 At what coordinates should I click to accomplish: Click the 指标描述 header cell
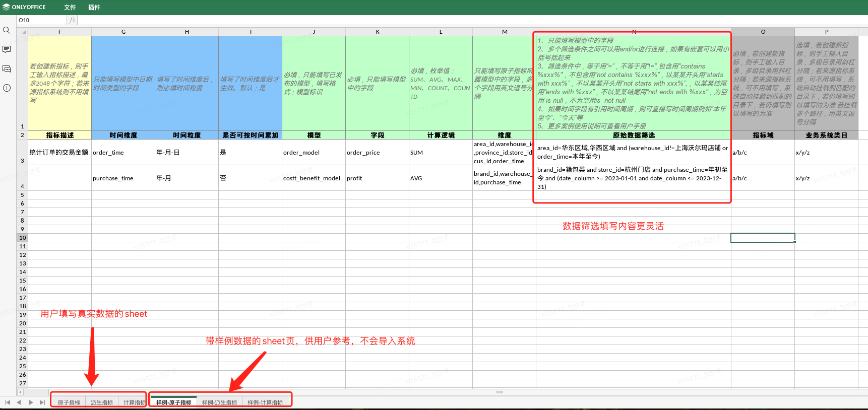[x=60, y=135]
